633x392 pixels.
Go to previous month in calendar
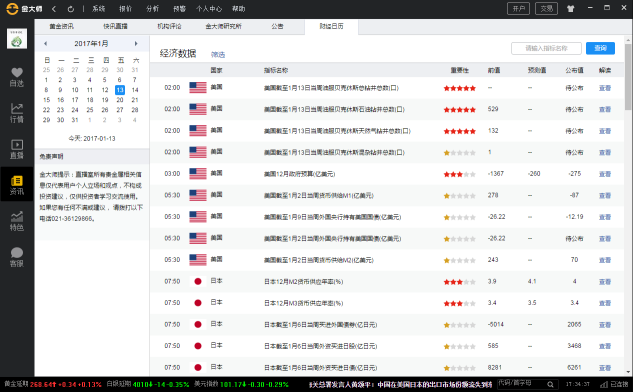[45, 44]
